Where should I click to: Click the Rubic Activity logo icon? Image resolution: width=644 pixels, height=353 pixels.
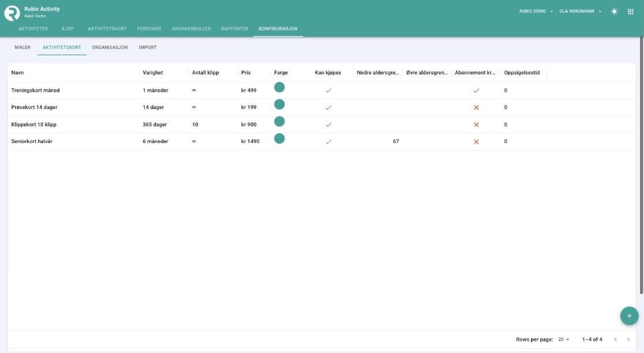coord(12,13)
